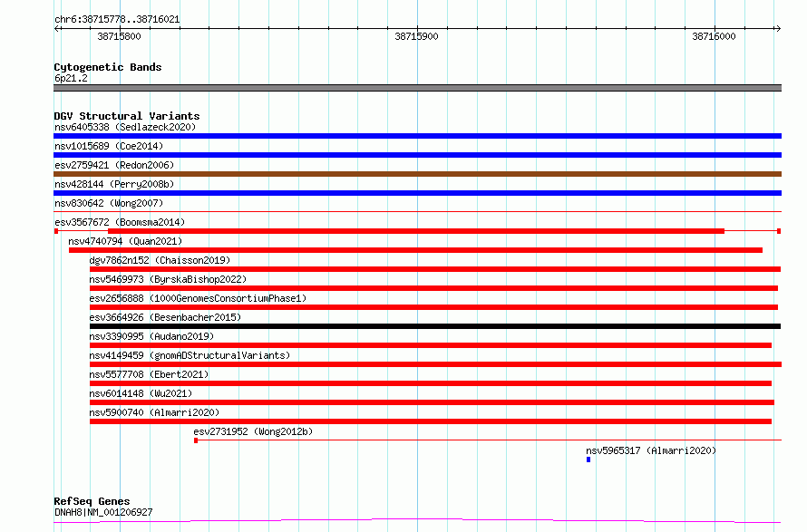This screenshot has width=807, height=532.
Task: Click the nsv6405338 (Sedlazeck2020) variant label
Action: [125, 127]
